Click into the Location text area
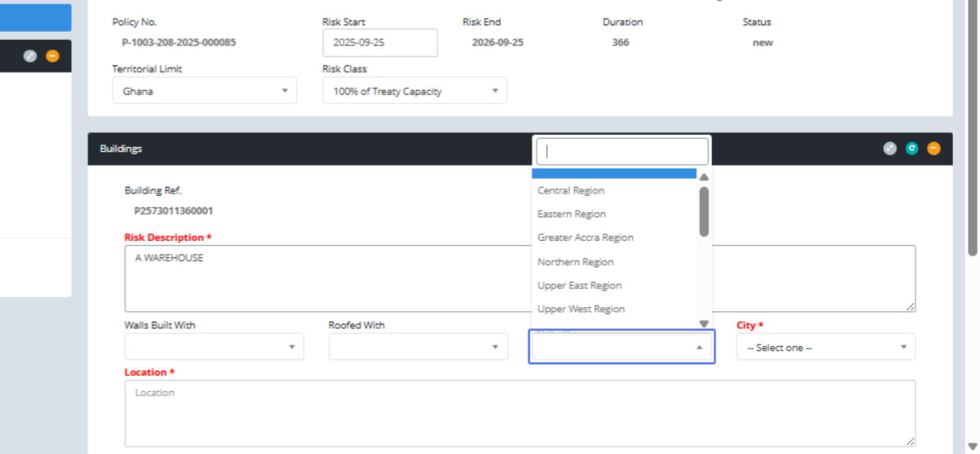Image resolution: width=980 pixels, height=454 pixels. tap(519, 413)
